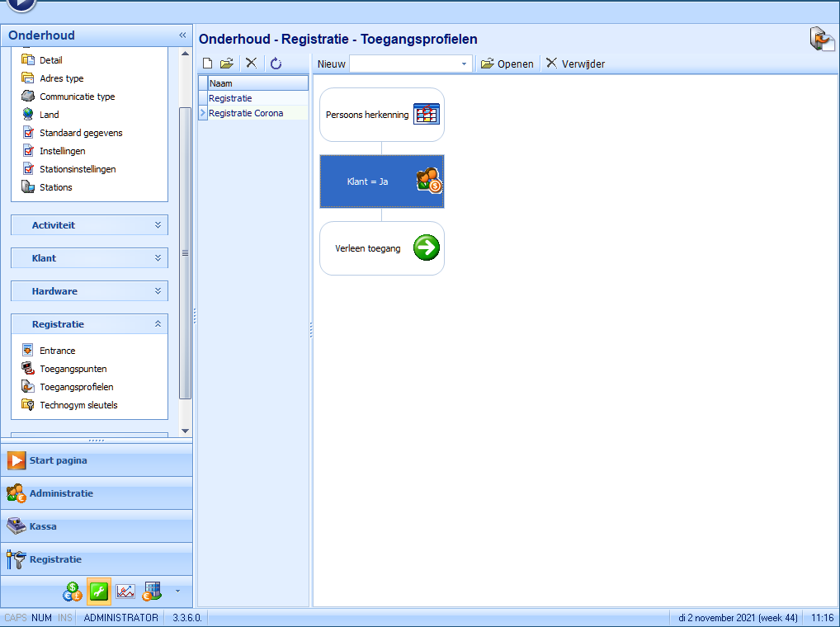Expand the Hardware section

tap(158, 291)
